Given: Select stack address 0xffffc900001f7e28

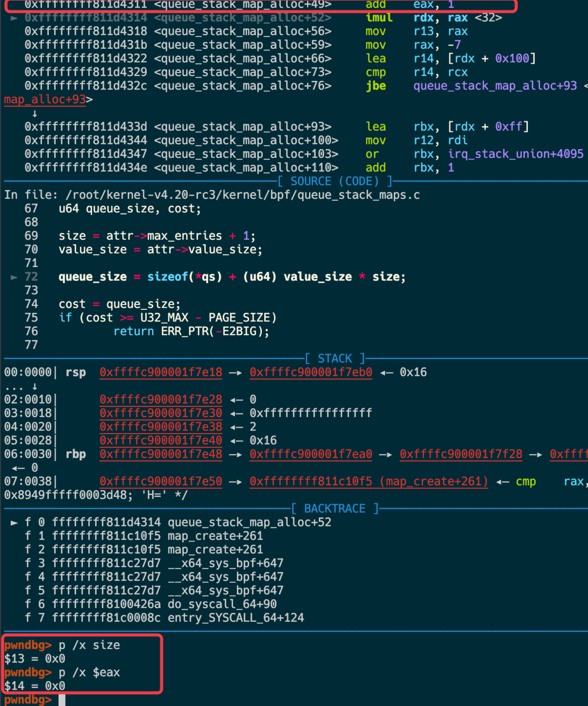Looking at the screenshot, I should [x=161, y=400].
